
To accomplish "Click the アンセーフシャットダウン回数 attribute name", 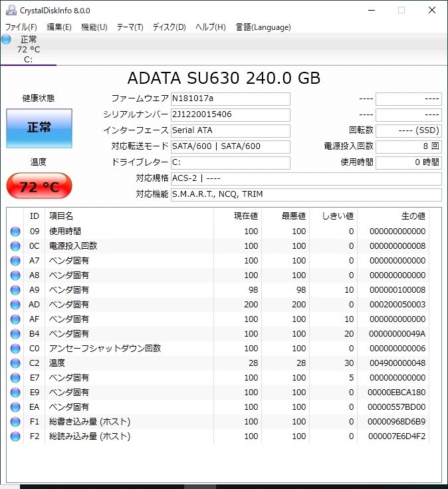I will (105, 349).
